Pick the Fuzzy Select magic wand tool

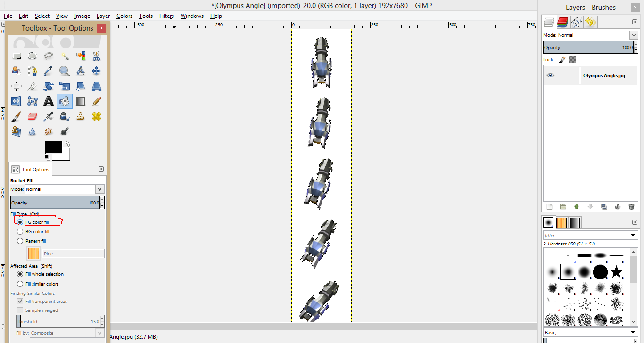click(65, 56)
